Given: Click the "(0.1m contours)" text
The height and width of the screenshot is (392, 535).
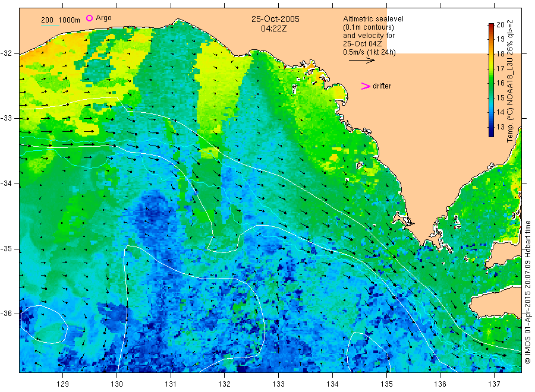Looking at the screenshot, I should (x=369, y=27).
